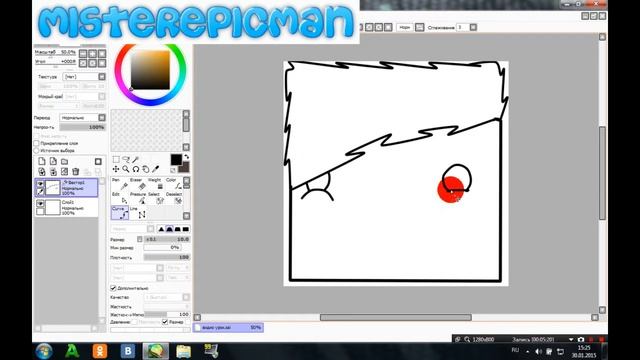The width and height of the screenshot is (640, 360).
Task: Click the layer mask icon in layer panel
Action: click(98, 161)
